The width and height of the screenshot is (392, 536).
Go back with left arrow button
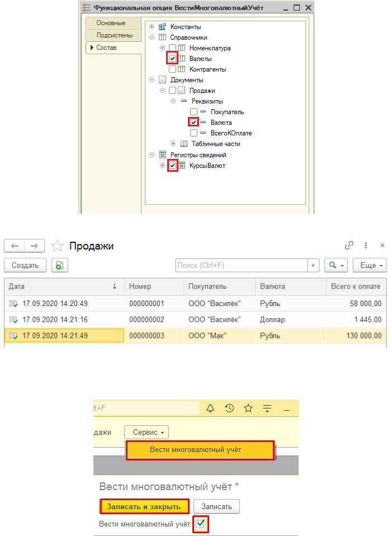tap(15, 246)
